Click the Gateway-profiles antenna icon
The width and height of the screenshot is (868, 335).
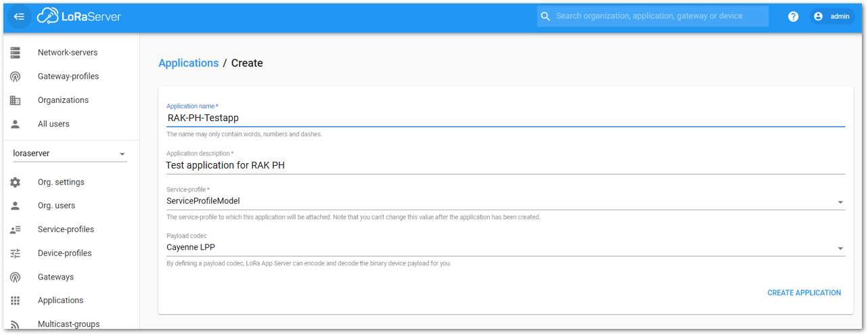(16, 76)
